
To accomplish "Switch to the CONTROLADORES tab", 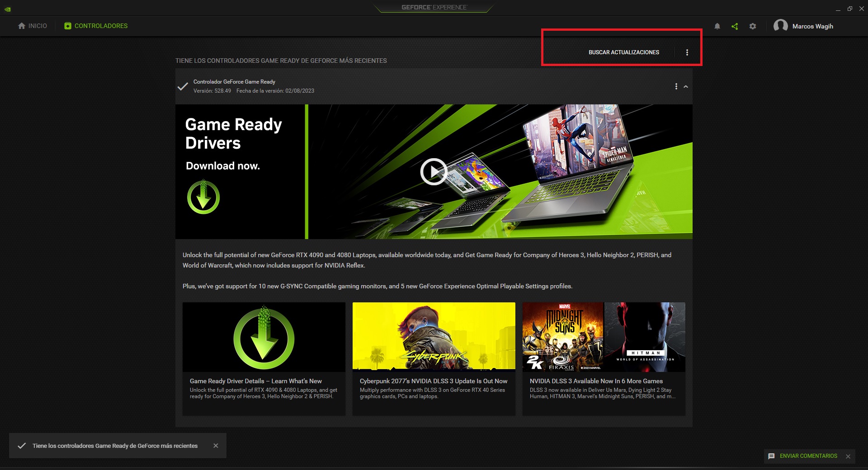I will [x=96, y=26].
